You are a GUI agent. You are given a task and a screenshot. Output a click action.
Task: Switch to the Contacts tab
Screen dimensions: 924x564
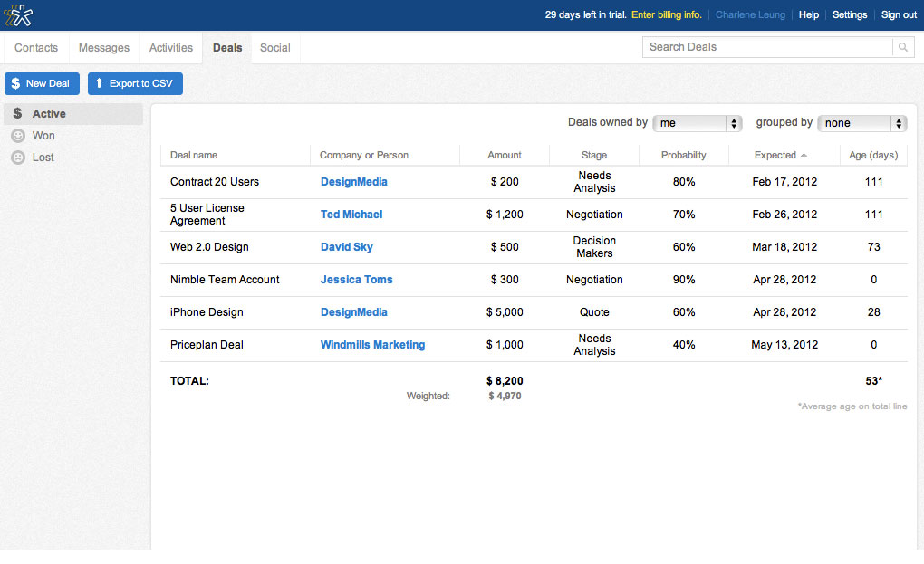click(x=36, y=48)
